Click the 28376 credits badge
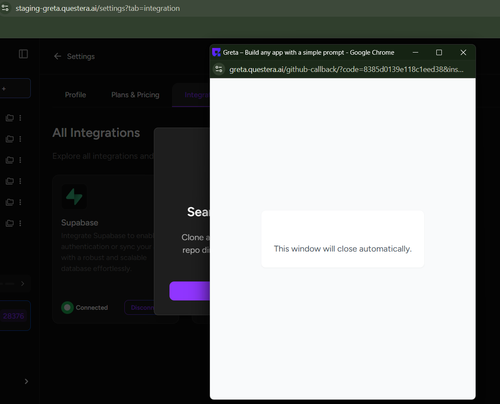This screenshot has height=404, width=500. click(13, 316)
